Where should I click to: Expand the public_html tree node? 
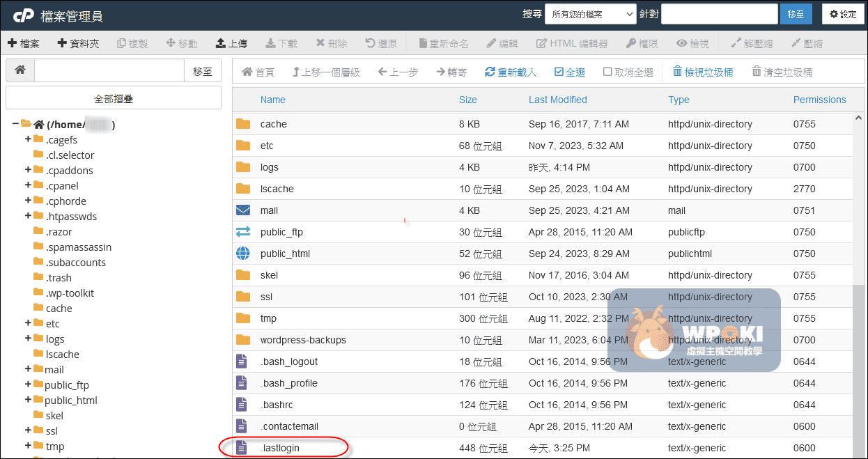pos(29,400)
